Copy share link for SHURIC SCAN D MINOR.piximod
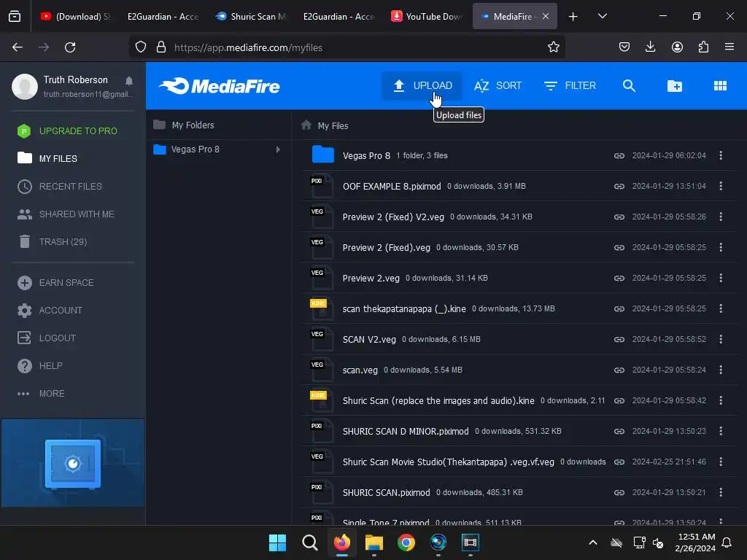 pyautogui.click(x=619, y=432)
